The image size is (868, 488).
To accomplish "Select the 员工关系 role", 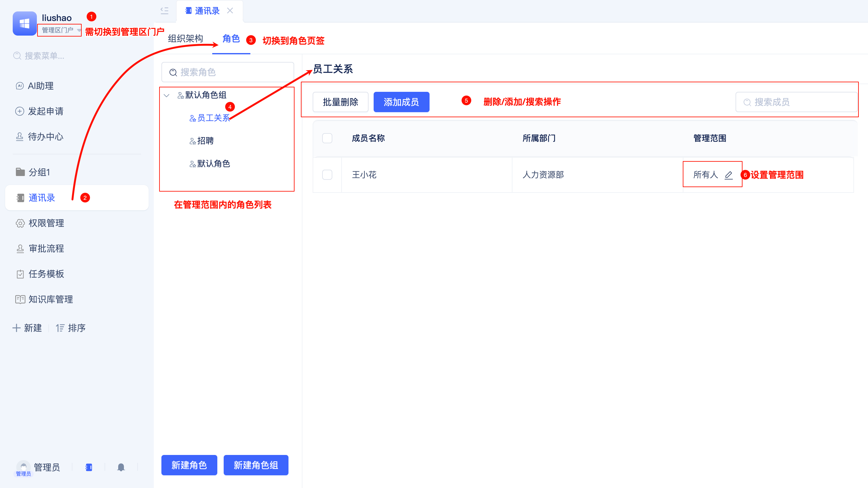I will click(x=210, y=118).
